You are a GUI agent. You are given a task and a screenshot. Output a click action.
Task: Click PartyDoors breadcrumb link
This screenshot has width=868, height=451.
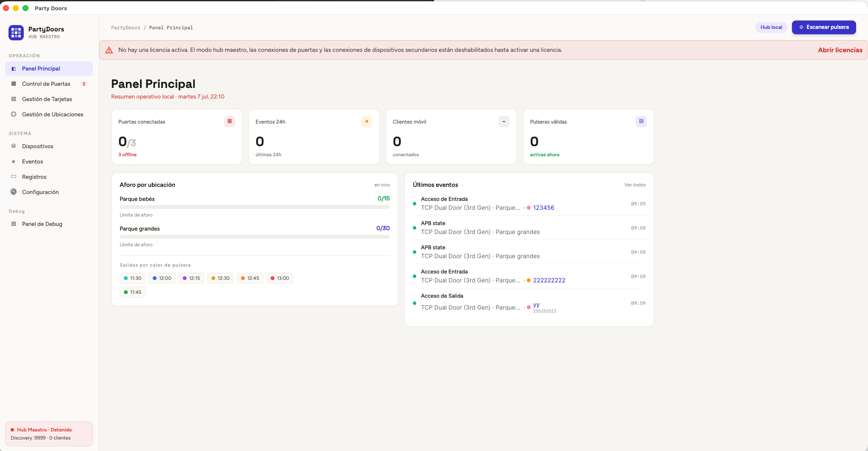click(x=126, y=28)
